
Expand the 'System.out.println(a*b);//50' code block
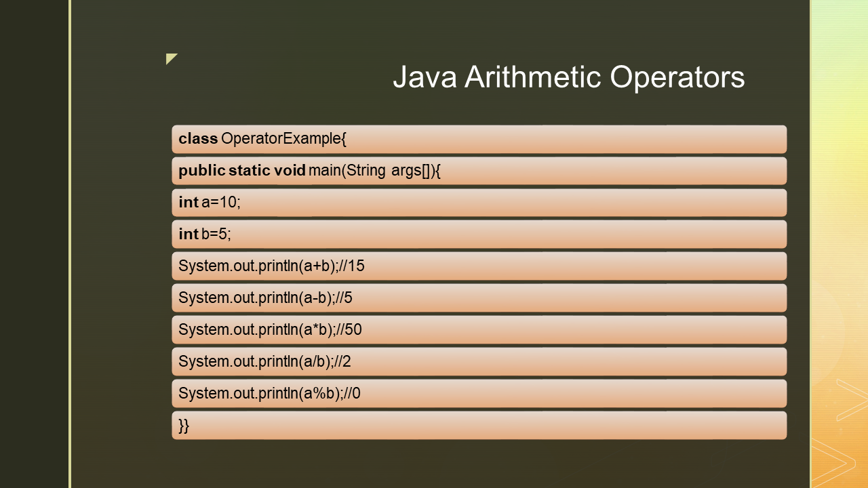coord(479,329)
